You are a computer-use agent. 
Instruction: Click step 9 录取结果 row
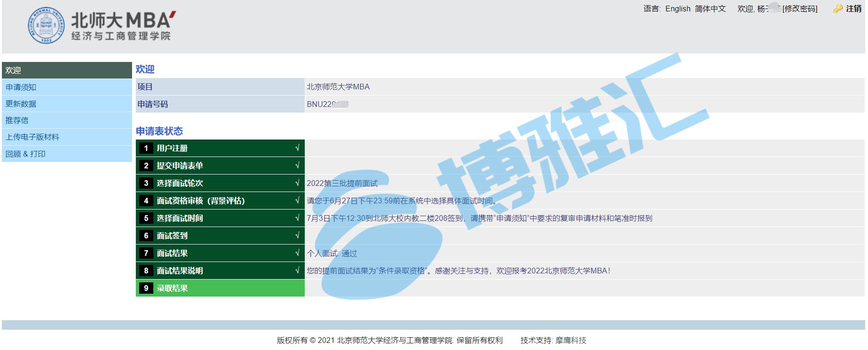(x=220, y=288)
